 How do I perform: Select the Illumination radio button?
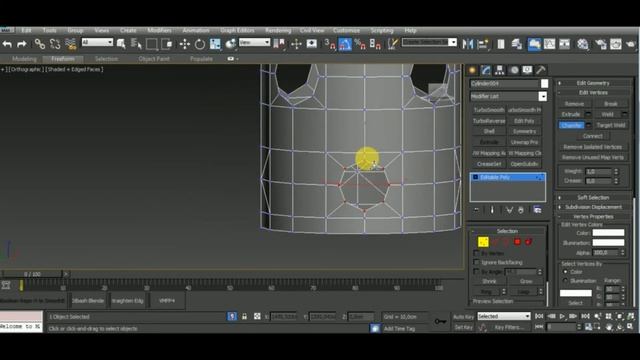[x=565, y=281]
